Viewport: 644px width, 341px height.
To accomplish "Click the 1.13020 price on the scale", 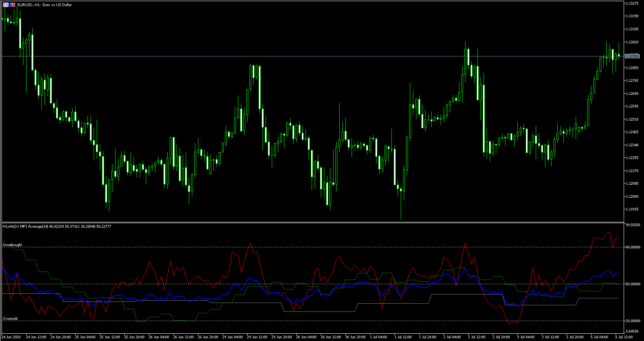I will (632, 42).
